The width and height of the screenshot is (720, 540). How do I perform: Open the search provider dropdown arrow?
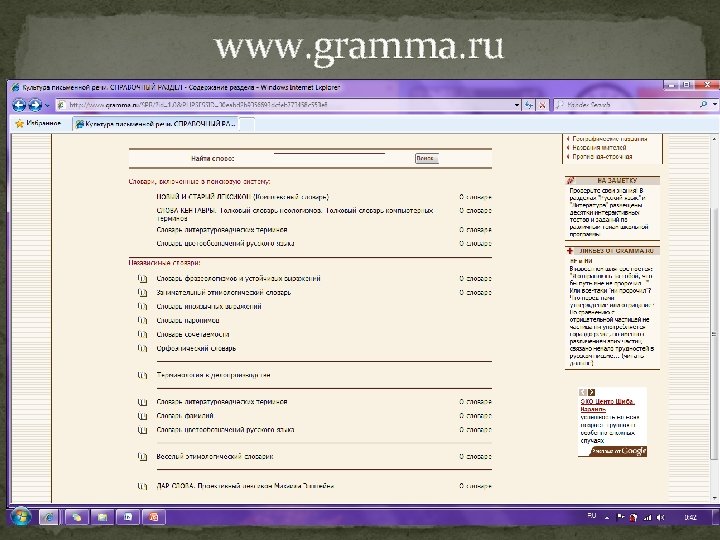click(x=714, y=105)
